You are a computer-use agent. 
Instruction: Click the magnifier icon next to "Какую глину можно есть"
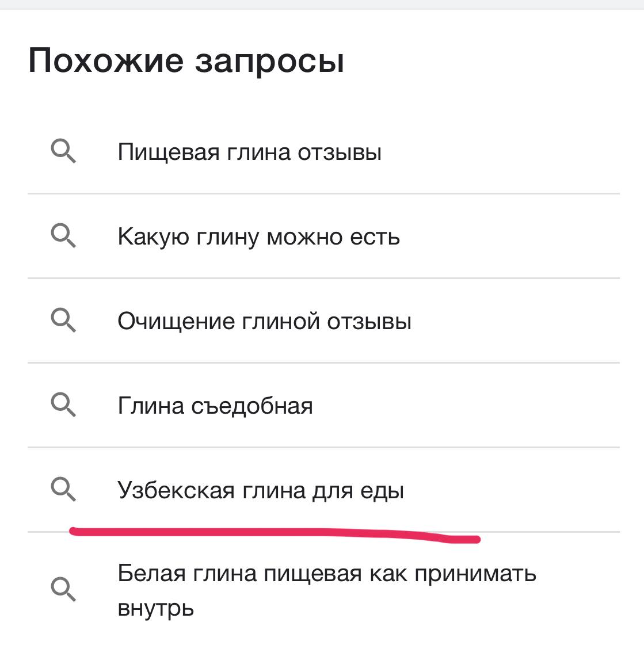63,236
